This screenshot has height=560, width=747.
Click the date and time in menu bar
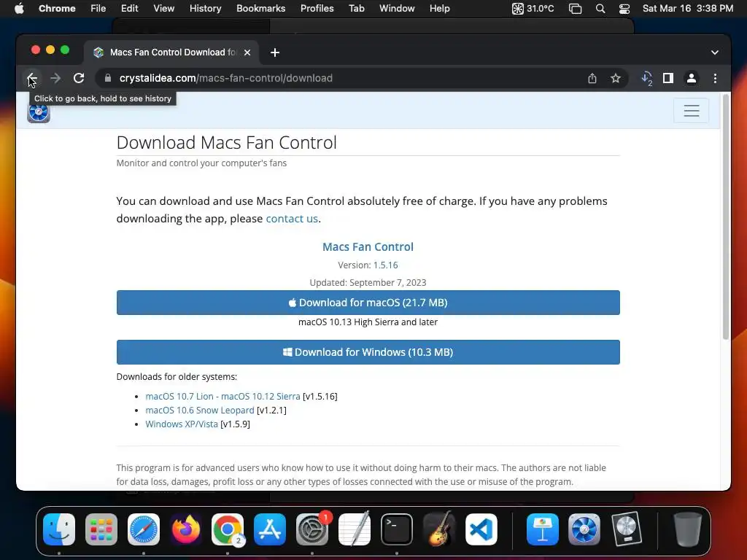pyautogui.click(x=687, y=9)
